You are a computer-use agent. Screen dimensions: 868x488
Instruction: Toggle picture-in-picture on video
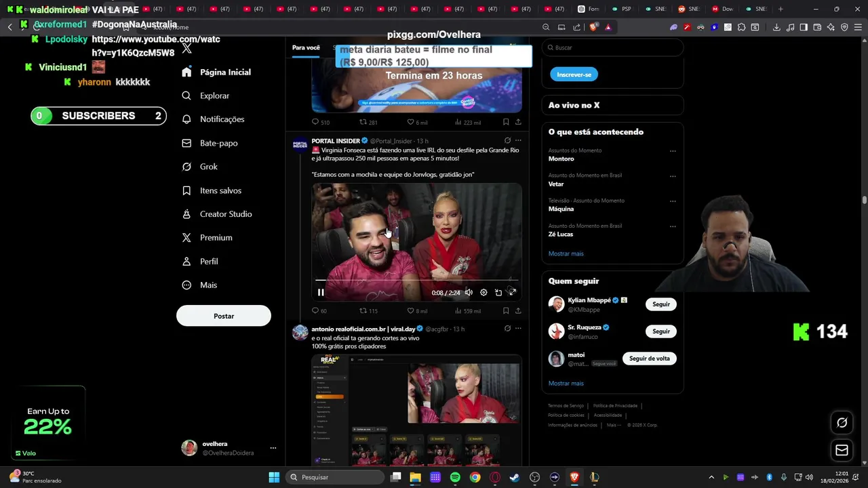point(498,293)
